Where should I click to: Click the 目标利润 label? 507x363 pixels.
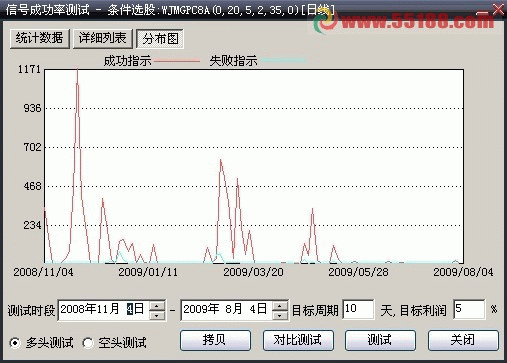tap(423, 310)
